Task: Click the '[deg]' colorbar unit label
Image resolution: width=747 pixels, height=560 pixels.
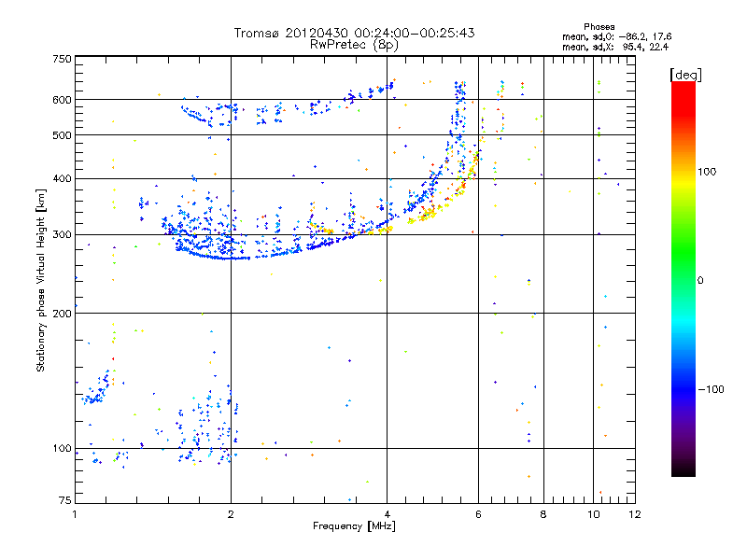Action: click(x=685, y=75)
